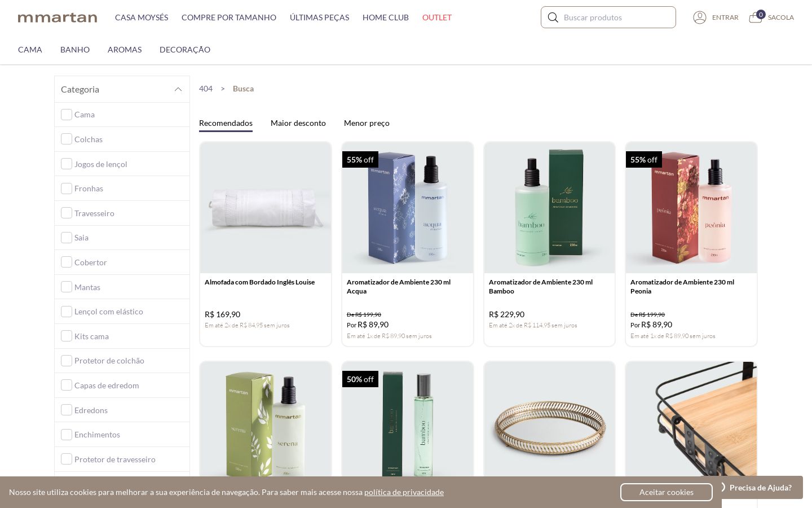Viewport: 812px width, 508px height.
Task: Open the HOME CLUB page
Action: pyautogui.click(x=386, y=17)
